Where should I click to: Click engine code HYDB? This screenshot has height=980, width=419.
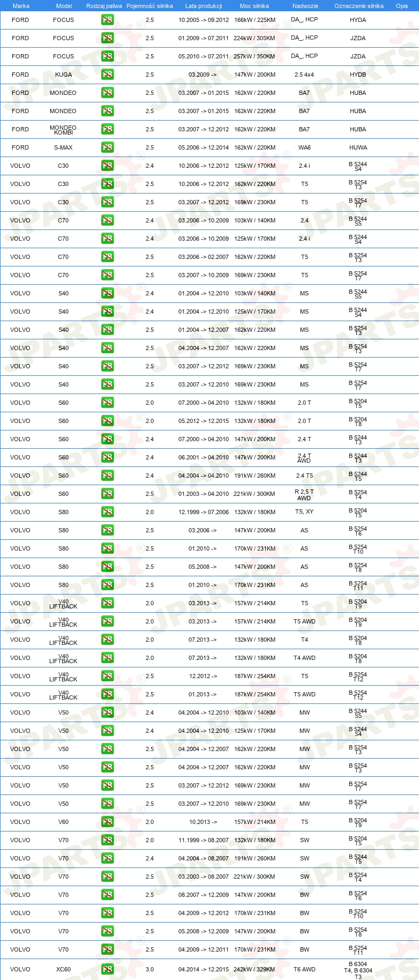point(358,75)
